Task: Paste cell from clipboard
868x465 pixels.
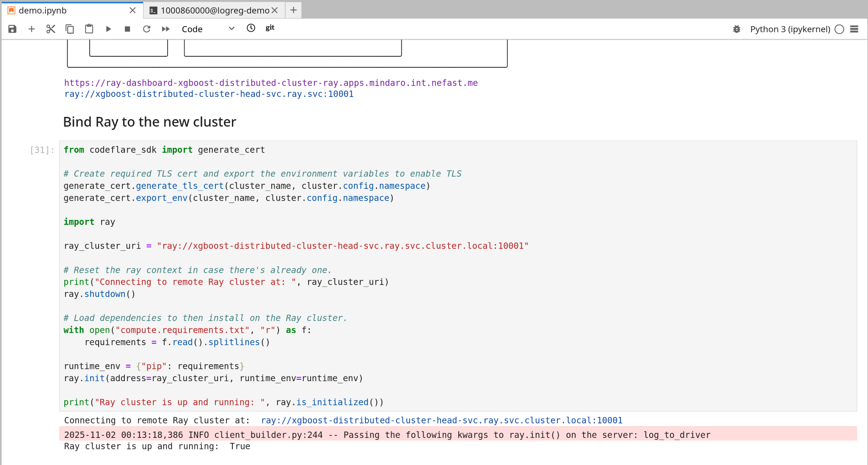Action: click(89, 29)
